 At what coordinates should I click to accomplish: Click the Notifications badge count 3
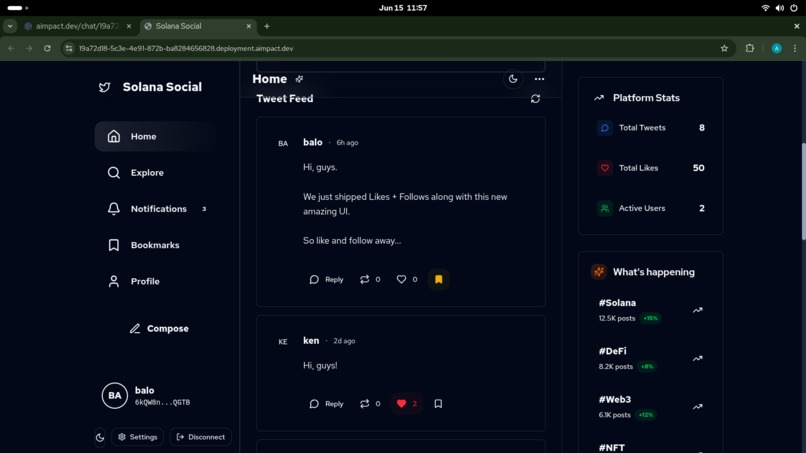pos(204,209)
